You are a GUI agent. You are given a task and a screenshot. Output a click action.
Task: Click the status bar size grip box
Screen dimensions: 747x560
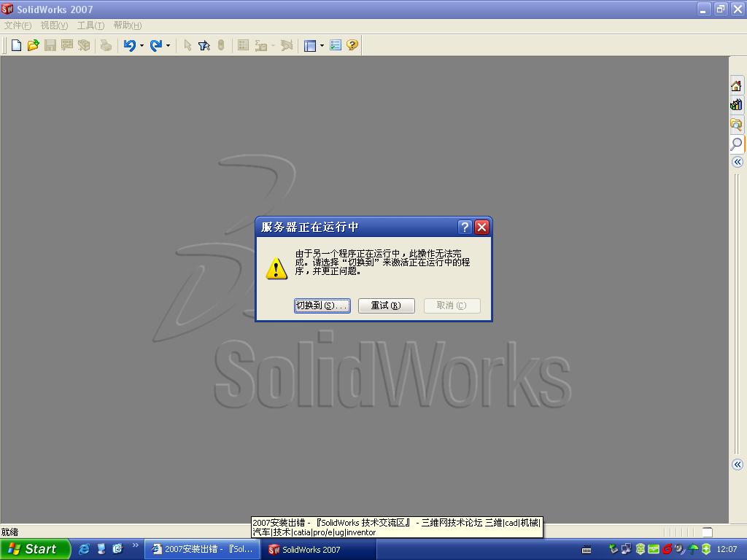tap(708, 532)
